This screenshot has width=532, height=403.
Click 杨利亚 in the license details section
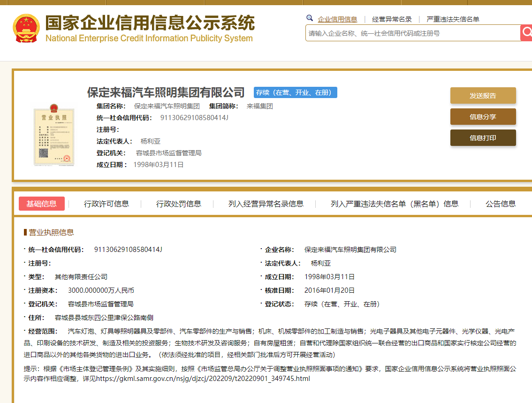pos(321,263)
